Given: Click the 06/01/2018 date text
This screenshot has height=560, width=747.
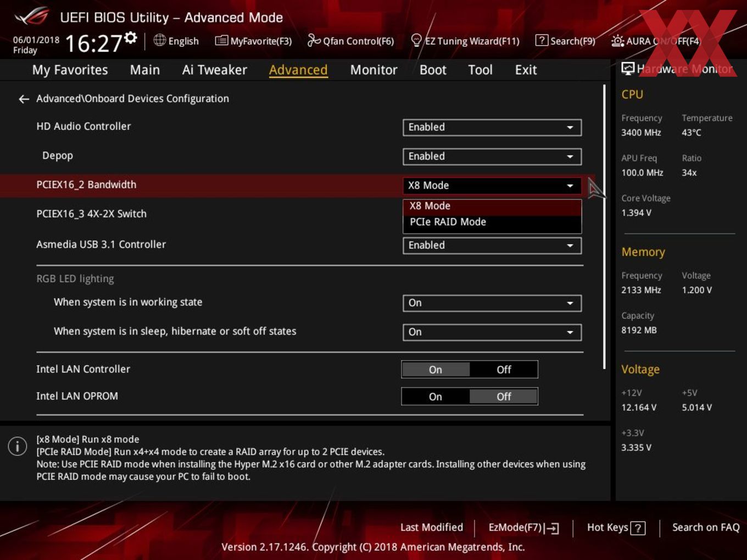Looking at the screenshot, I should (36, 40).
